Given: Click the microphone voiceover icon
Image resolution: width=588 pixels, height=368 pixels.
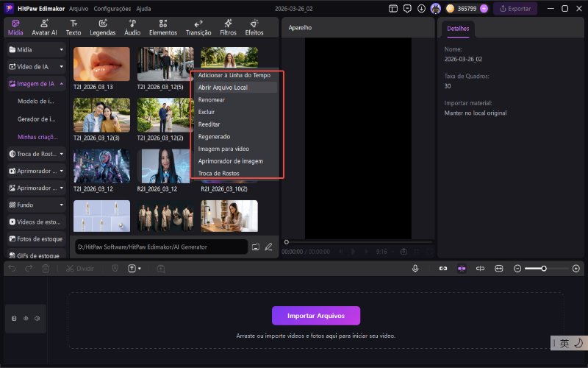Looking at the screenshot, I should click(x=415, y=269).
